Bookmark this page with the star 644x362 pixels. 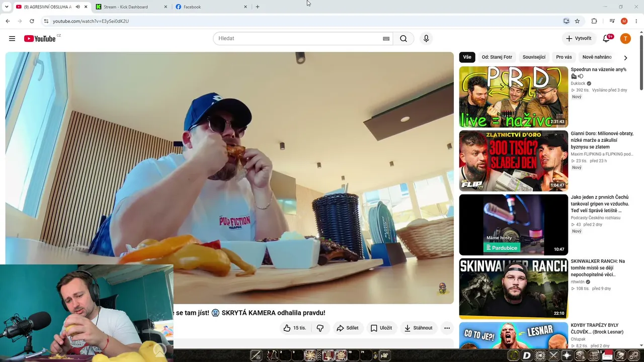coord(577,21)
